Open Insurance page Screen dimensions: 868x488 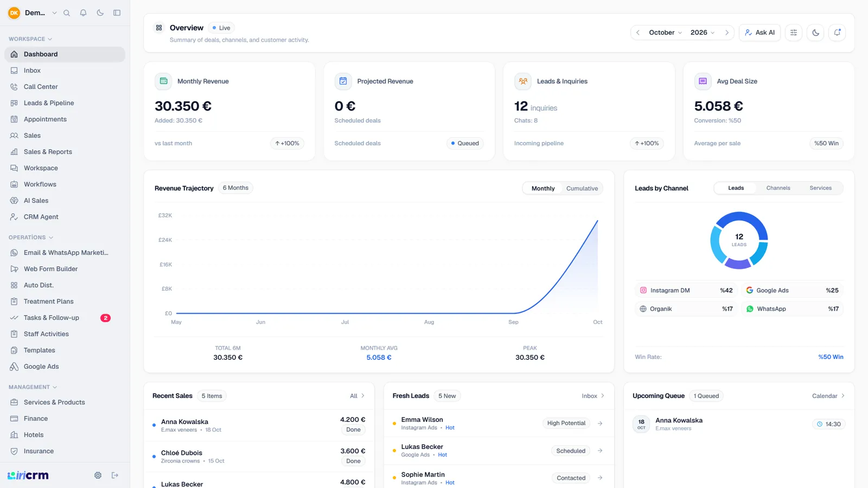[65, 451]
